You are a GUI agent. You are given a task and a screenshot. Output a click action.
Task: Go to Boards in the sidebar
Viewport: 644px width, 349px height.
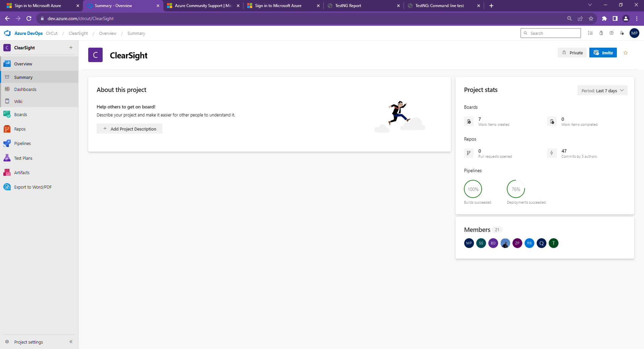point(39,114)
